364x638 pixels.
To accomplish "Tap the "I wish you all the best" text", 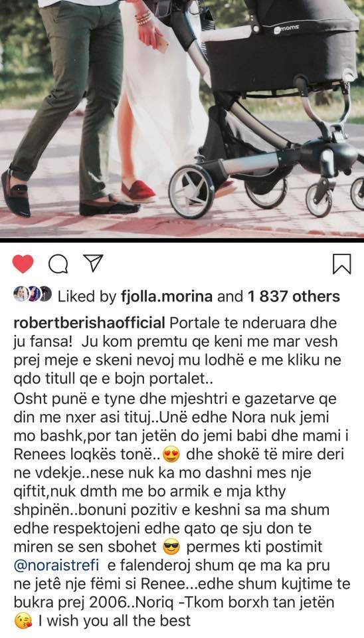I will pyautogui.click(x=114, y=621).
